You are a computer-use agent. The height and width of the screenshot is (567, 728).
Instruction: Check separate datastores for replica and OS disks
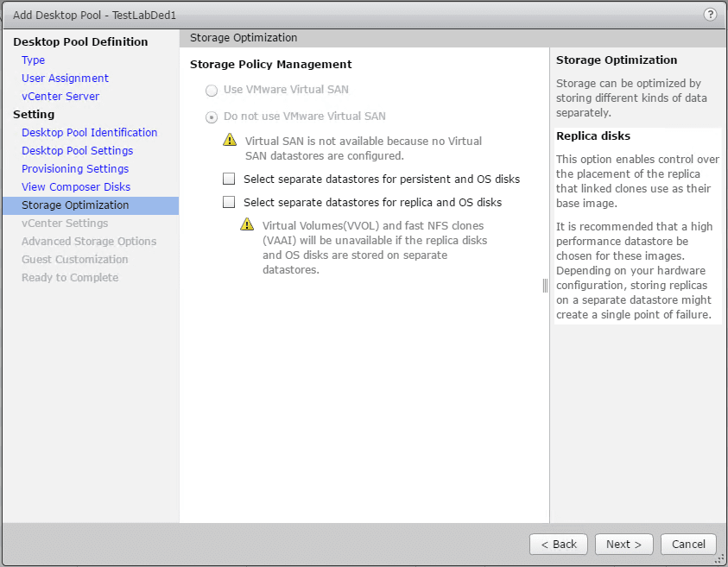(229, 203)
